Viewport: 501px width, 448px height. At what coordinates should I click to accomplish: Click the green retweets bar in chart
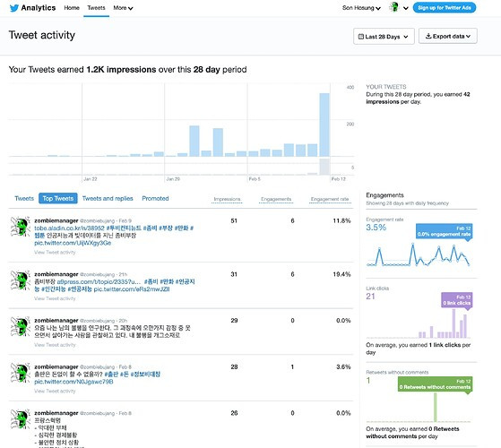pyautogui.click(x=436, y=407)
